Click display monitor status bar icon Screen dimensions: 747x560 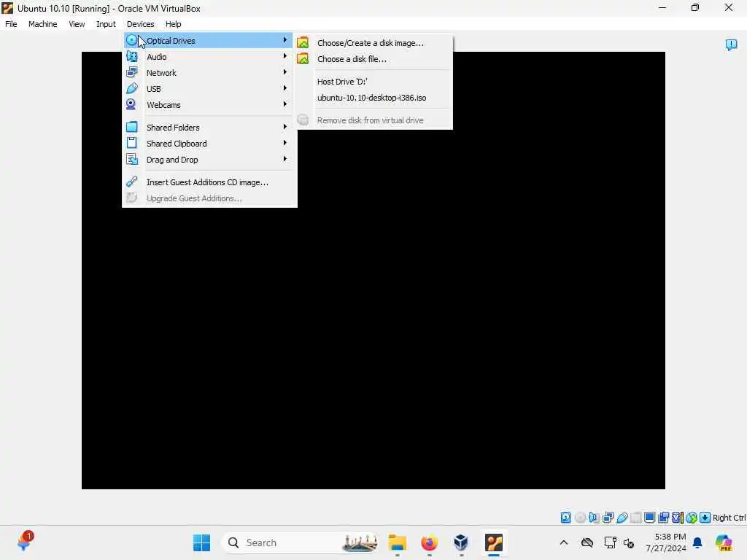650,517
